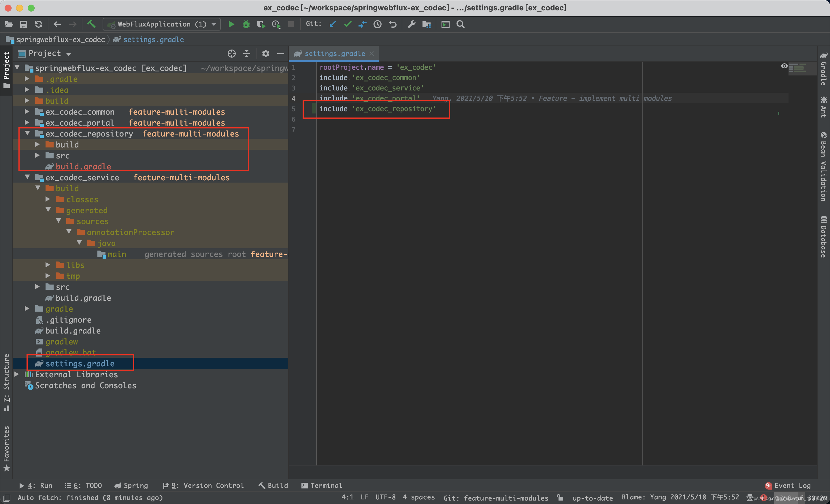Collapse the ex_codec_service module
The image size is (830, 504).
pos(28,177)
